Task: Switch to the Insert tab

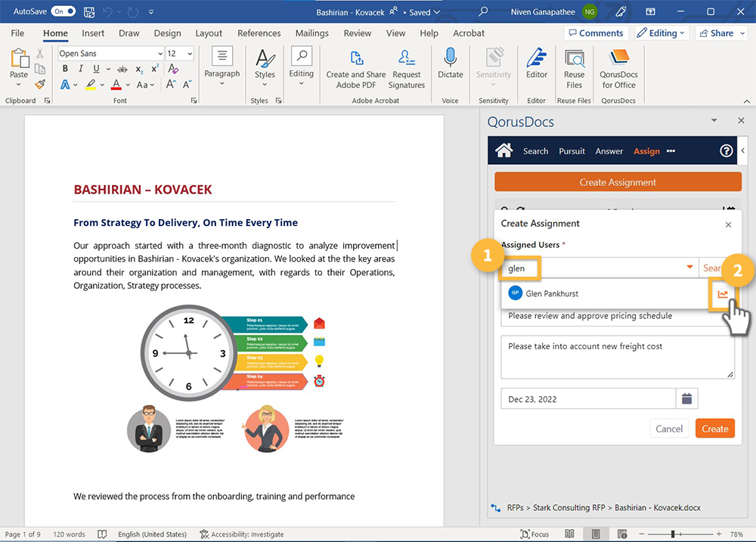Action: tap(93, 33)
